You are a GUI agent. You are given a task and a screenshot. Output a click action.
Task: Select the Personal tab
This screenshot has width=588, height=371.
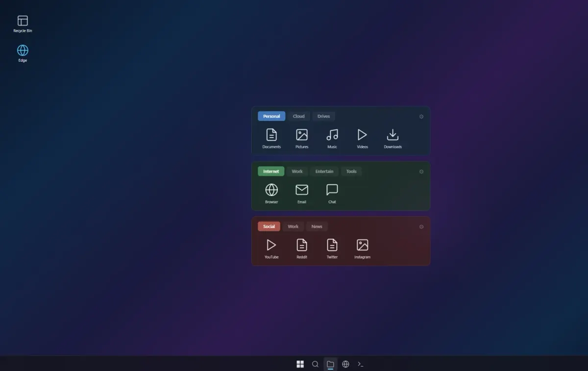[x=271, y=116]
